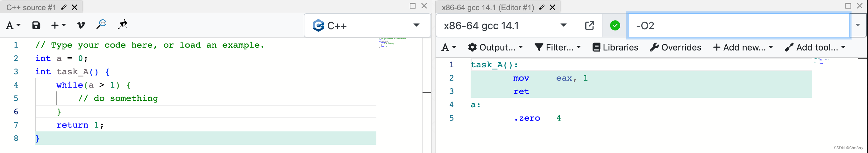
Task: Expand the compiler options flags dropdown arrow
Action: click(x=858, y=25)
